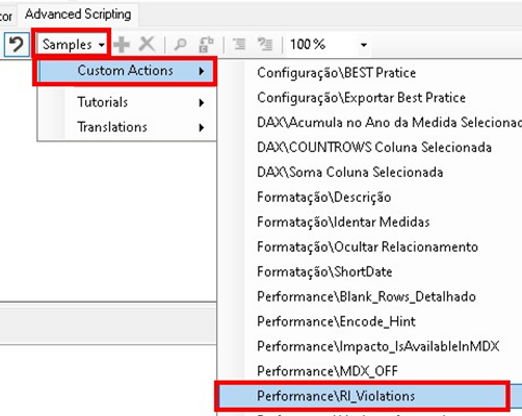Choose Performance\MDX_OFF entry
This screenshot has width=522, height=416.
coord(327,371)
